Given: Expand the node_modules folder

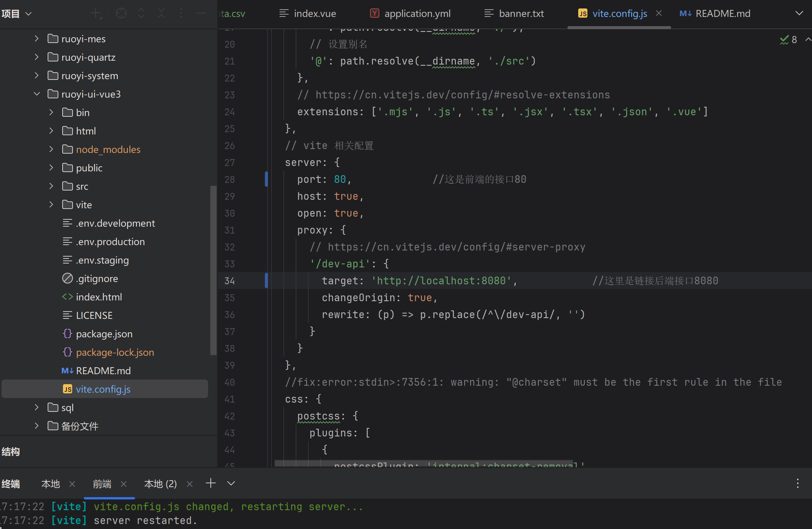Looking at the screenshot, I should [51, 149].
